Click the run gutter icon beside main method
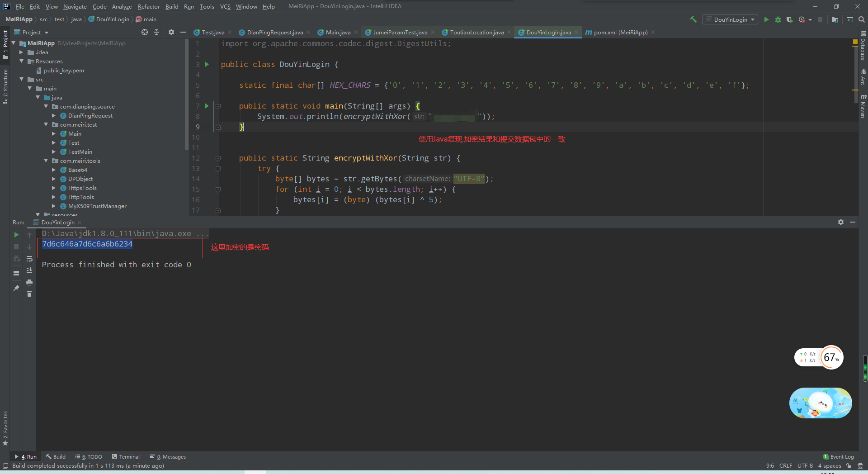The image size is (868, 474). 207,106
